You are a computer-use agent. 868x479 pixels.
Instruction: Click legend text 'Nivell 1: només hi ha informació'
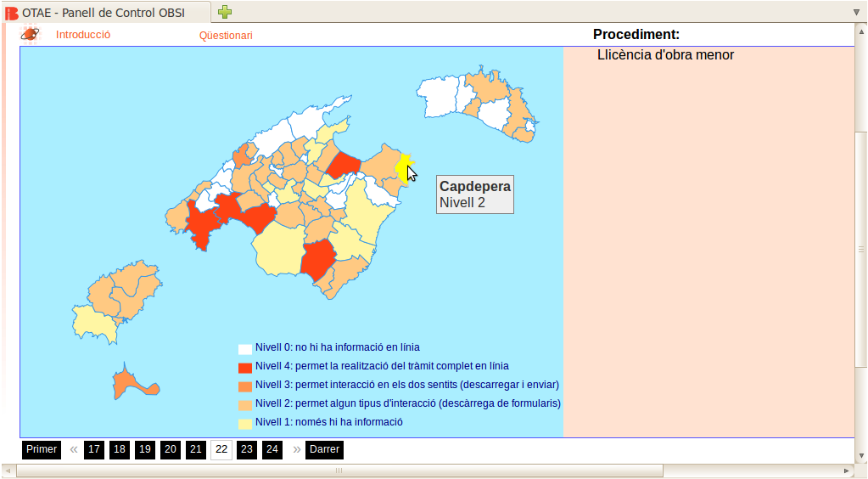[329, 422]
